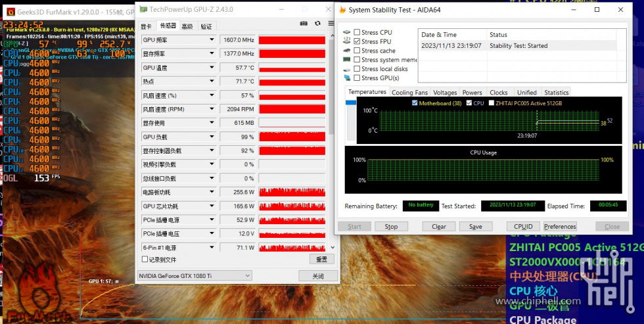
Task: Open the Cooling Fans tab in AIDA64
Action: tap(409, 93)
